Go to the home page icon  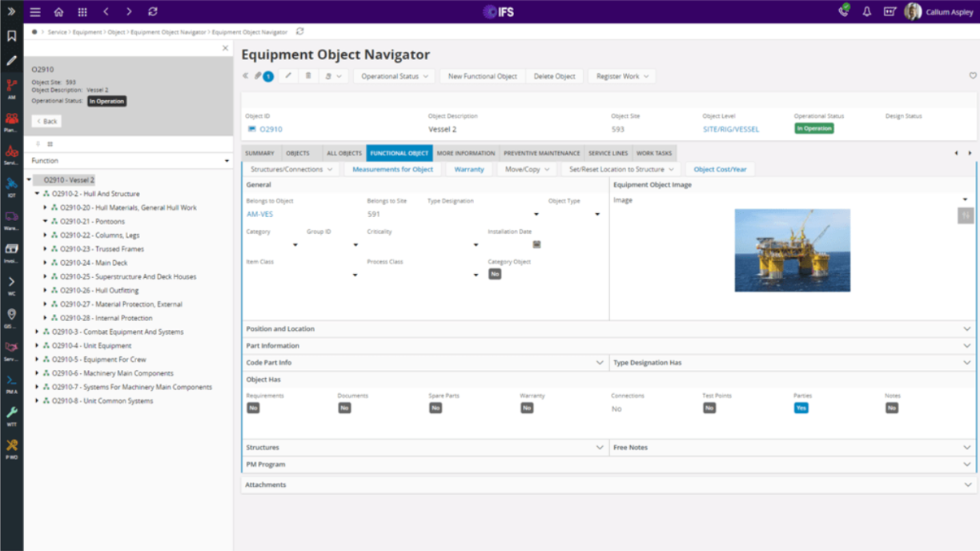pos(58,12)
